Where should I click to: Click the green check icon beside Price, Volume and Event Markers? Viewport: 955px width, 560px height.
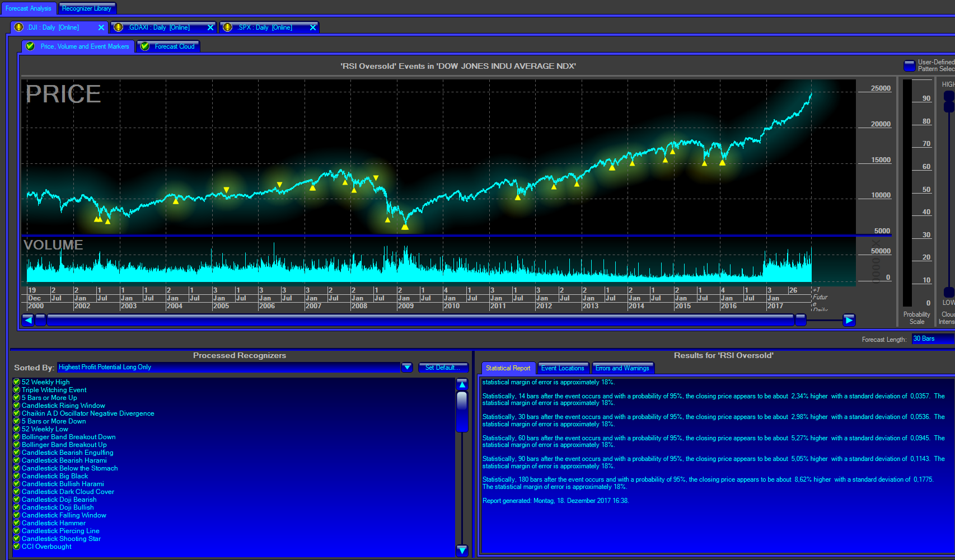(x=30, y=46)
